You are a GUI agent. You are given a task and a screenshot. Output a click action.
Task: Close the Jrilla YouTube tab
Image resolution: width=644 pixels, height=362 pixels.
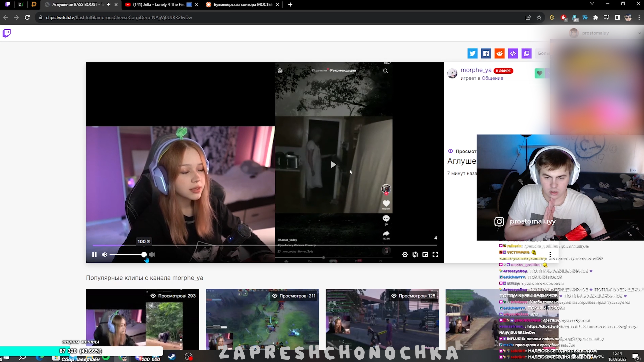tap(197, 5)
